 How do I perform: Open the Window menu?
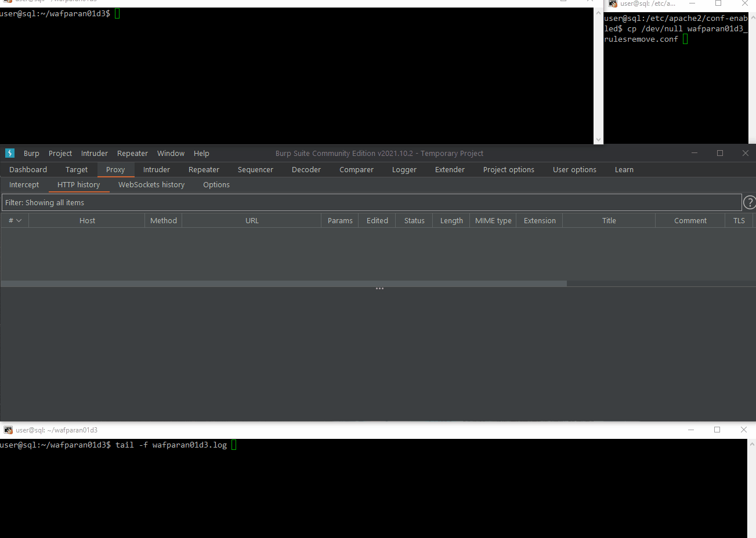tap(171, 154)
